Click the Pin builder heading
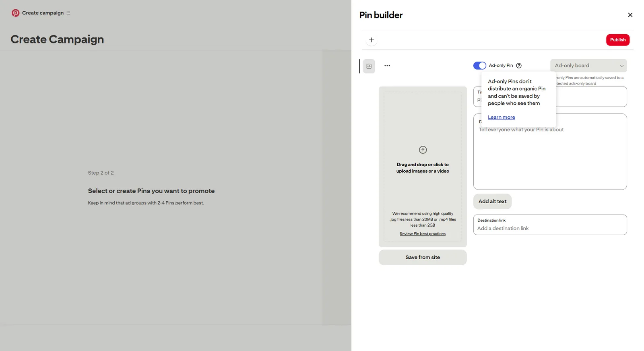This screenshot has width=644, height=351. [381, 15]
